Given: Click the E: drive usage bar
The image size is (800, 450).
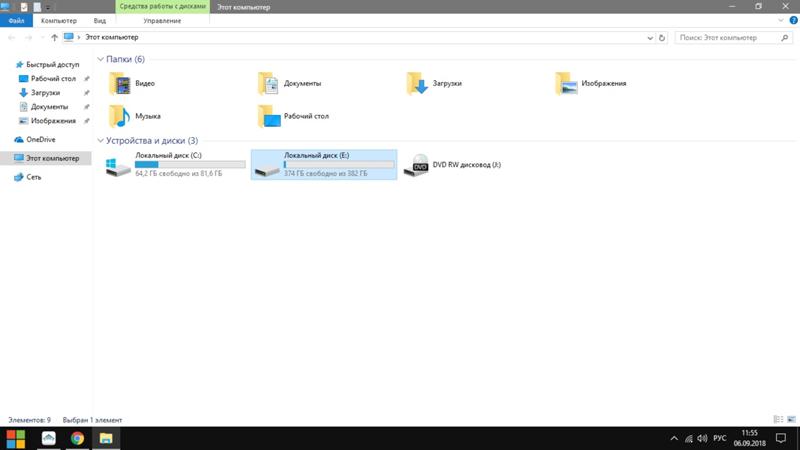Looking at the screenshot, I should click(339, 164).
